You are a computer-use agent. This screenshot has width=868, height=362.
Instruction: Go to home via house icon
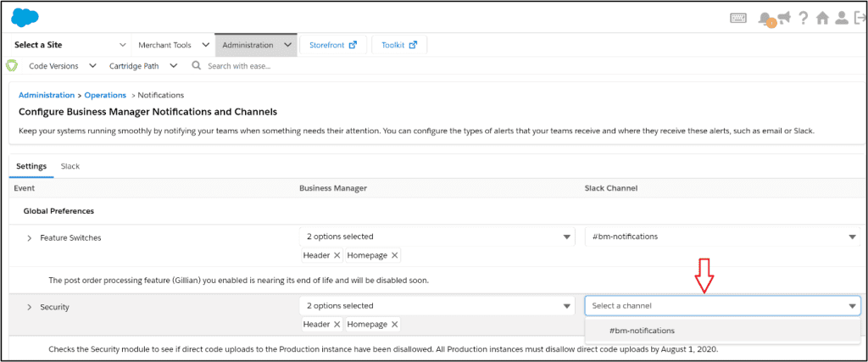[x=822, y=19]
